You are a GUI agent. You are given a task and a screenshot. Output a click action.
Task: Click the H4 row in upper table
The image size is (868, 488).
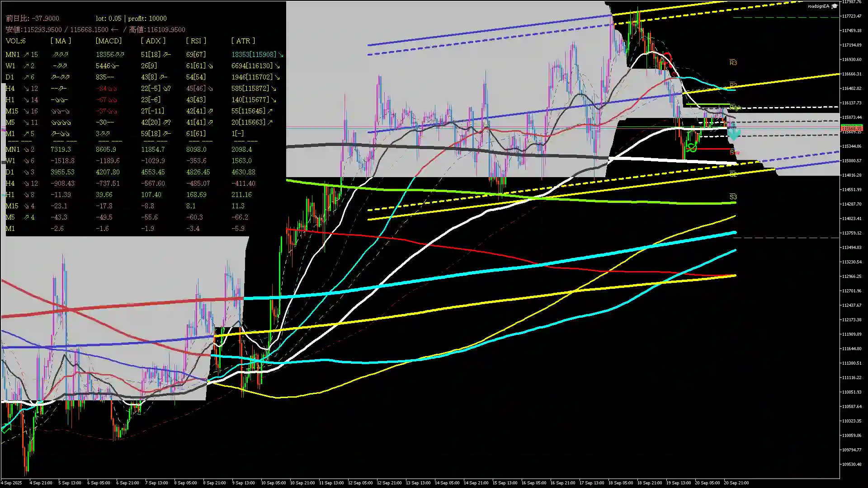click(x=10, y=89)
